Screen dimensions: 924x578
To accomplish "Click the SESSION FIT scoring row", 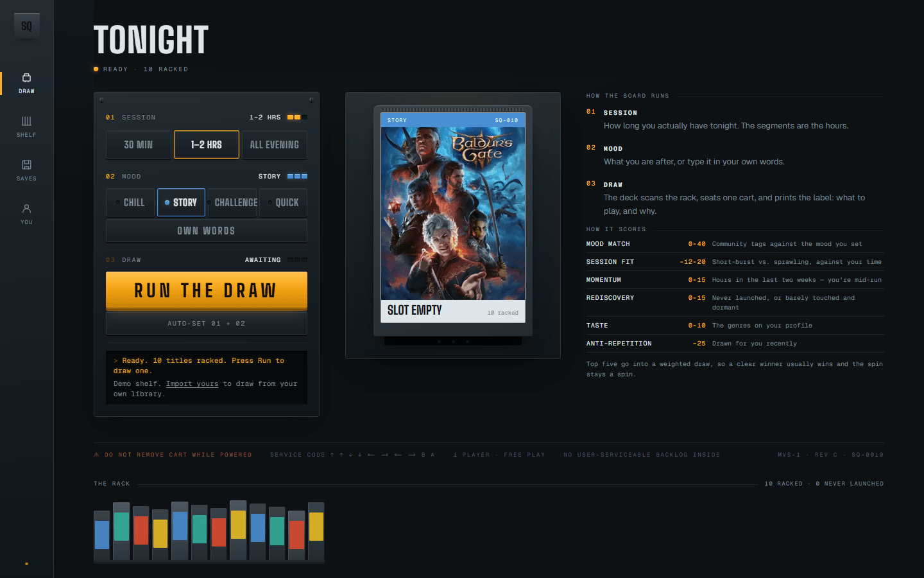I will (735, 262).
